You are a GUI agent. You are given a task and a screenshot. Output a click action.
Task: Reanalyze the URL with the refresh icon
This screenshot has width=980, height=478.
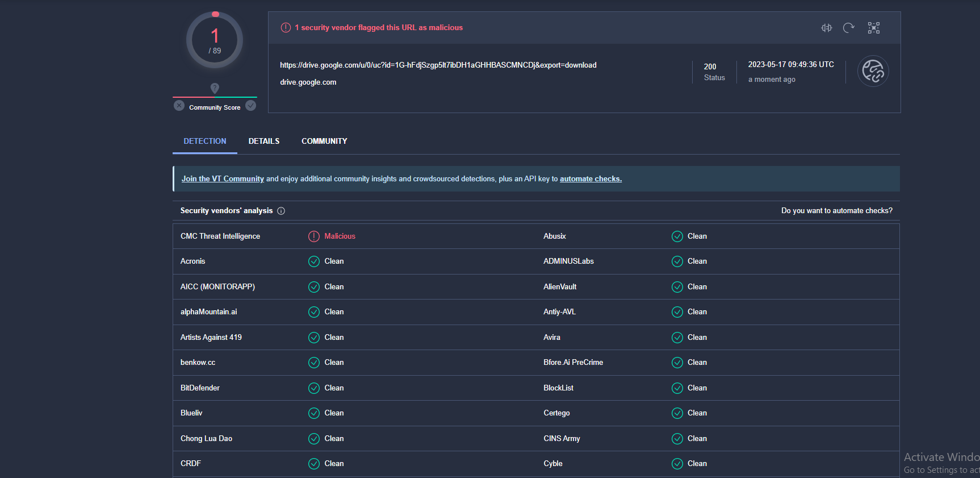[849, 28]
